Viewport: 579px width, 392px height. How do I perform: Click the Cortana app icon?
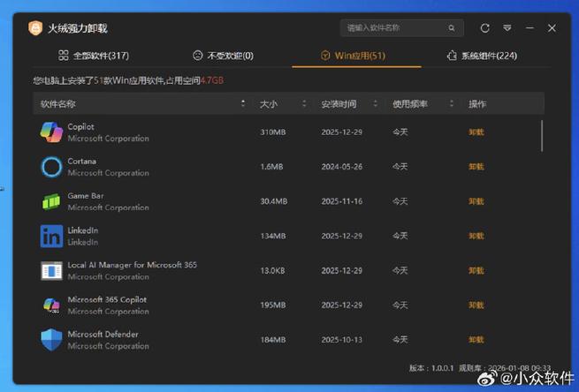pos(51,167)
